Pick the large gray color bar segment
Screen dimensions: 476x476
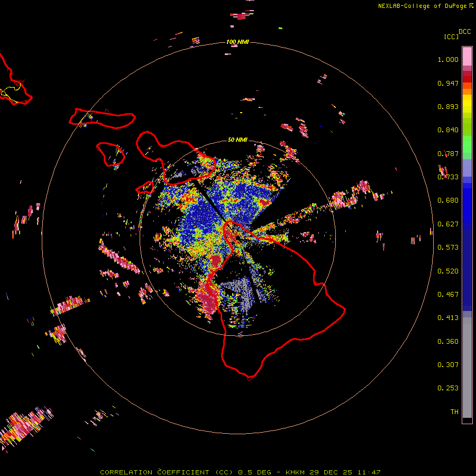[467, 368]
